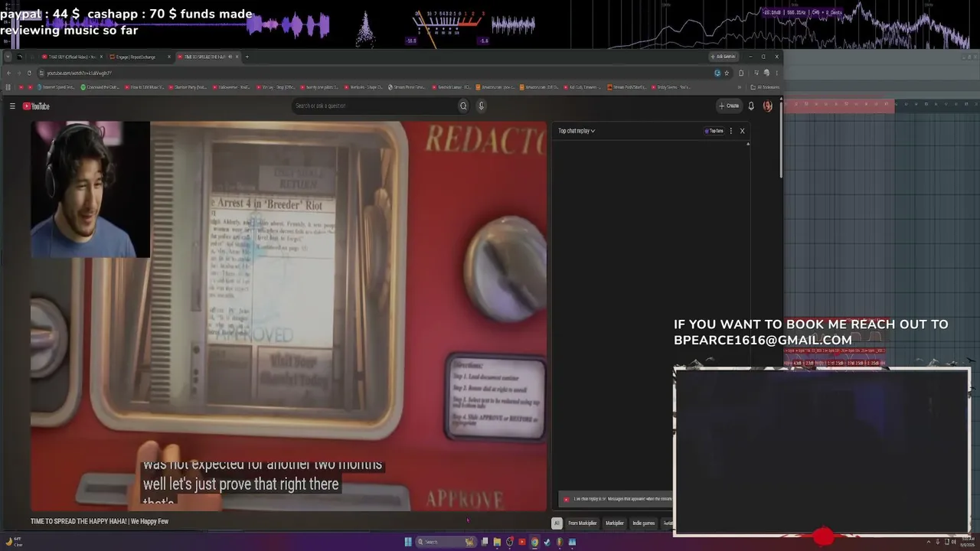Click the chat panel scroll-up arrow

coord(748,144)
